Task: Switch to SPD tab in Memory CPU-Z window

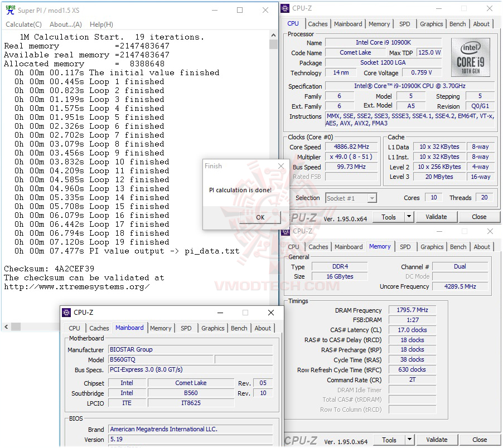Action: [x=405, y=247]
